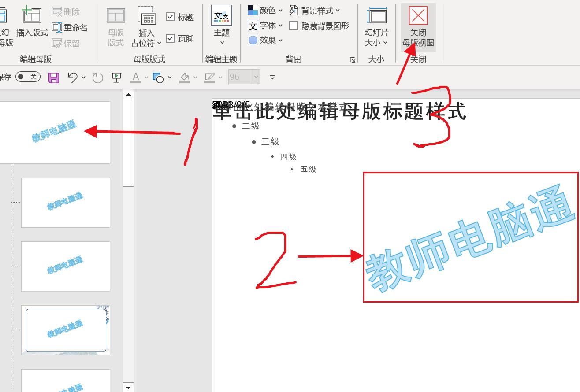Viewport: 580px width, 392px height.
Task: Click the Shape Outline pen icon
Action: [210, 78]
